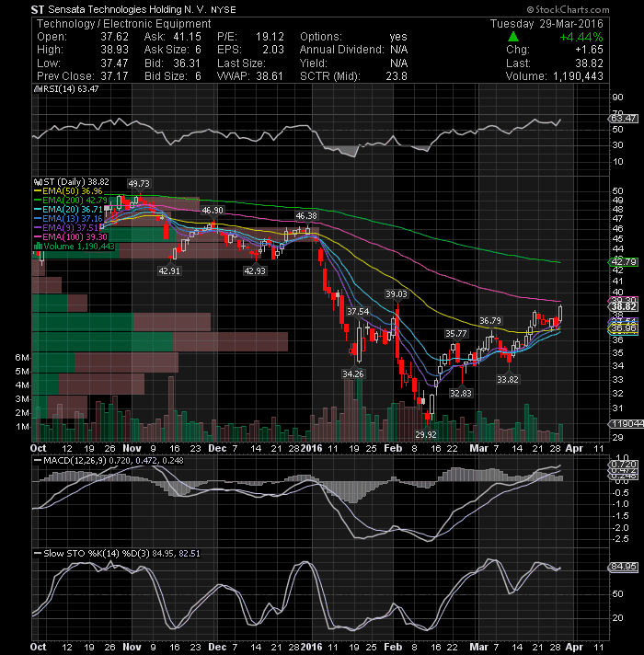Click the RSI line icon before RSI(14)
Image resolution: width=644 pixels, height=655 pixels.
[37, 89]
